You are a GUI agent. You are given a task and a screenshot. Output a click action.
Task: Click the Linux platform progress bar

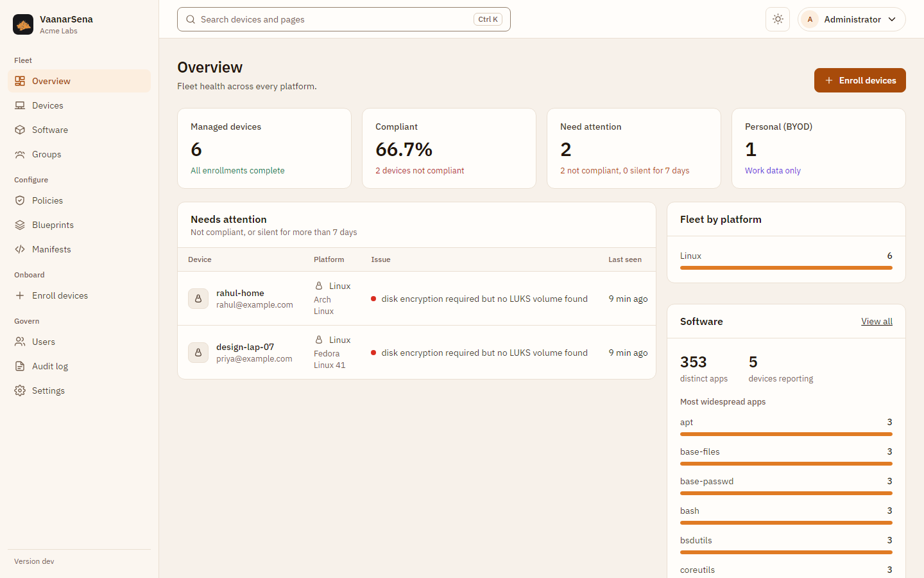[786, 268]
